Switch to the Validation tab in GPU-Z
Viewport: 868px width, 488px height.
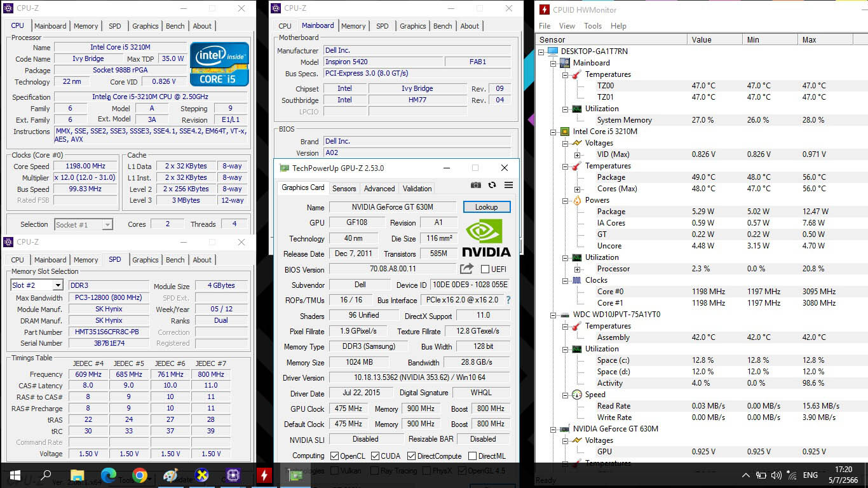(417, 189)
